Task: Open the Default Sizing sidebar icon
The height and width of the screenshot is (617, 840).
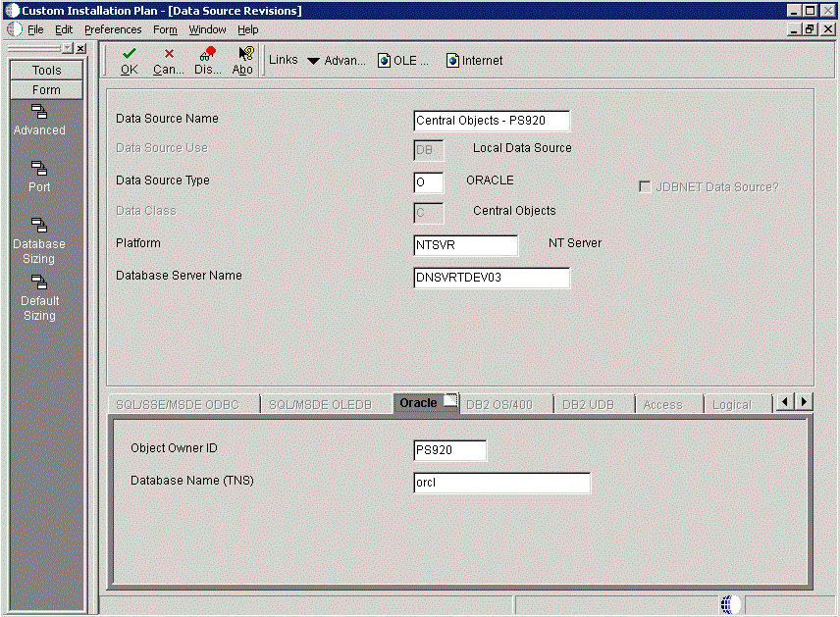Action: click(x=39, y=283)
